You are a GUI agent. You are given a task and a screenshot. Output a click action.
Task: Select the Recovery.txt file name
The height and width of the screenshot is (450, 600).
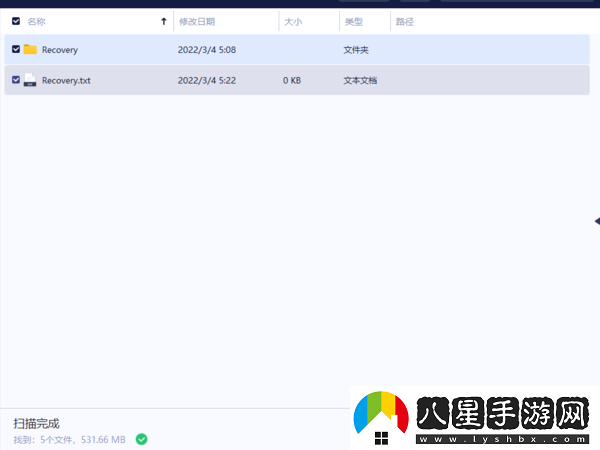tap(66, 80)
